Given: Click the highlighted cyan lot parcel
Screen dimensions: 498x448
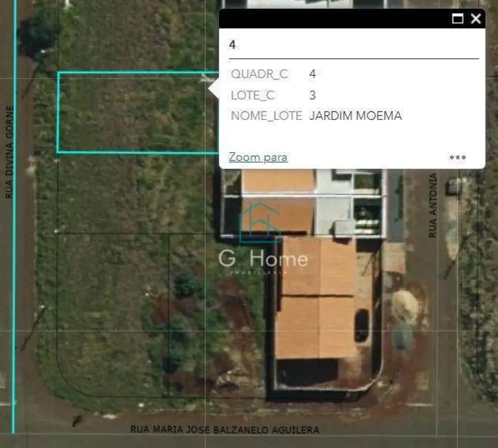Looking at the screenshot, I should tap(138, 112).
